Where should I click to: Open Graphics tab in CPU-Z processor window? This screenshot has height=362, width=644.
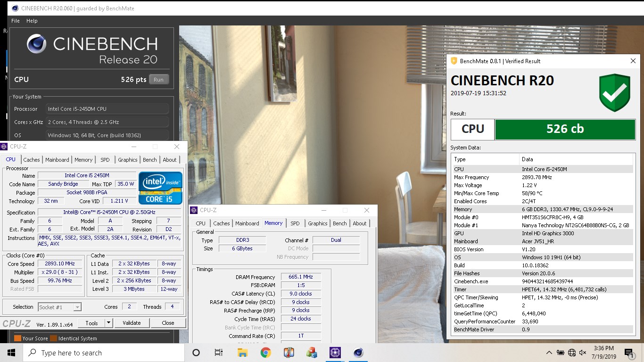coord(128,160)
